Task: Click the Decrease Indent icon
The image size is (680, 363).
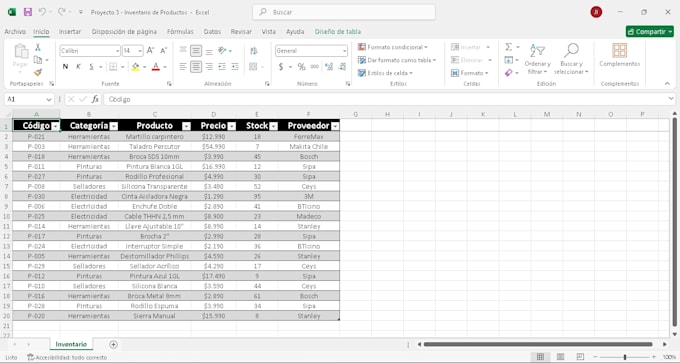Action: pos(222,67)
